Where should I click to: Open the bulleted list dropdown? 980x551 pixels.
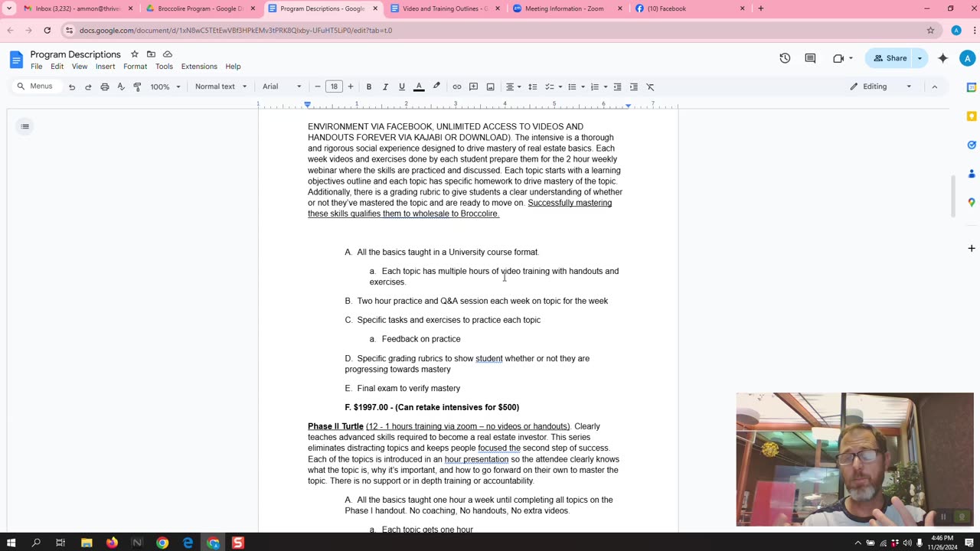point(575,86)
